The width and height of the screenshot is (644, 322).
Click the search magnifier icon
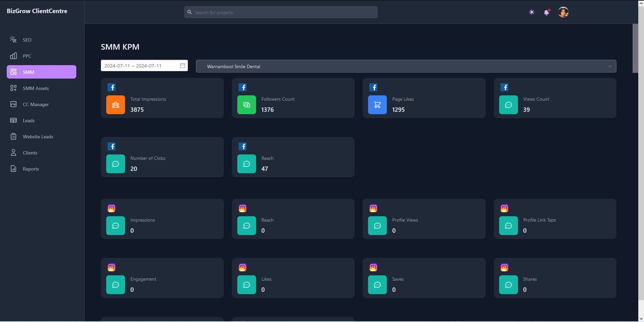pos(190,12)
